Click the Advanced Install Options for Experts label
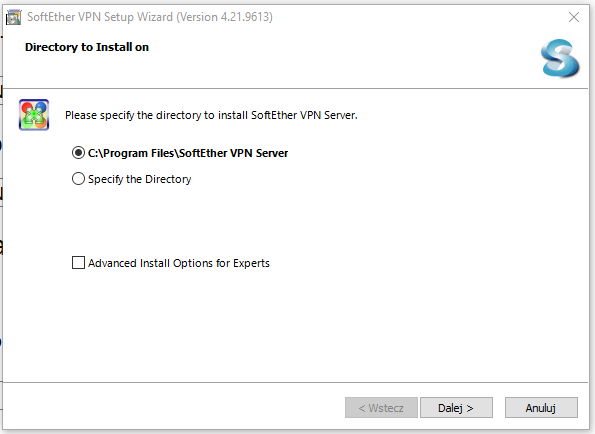This screenshot has width=595, height=434. 179,263
